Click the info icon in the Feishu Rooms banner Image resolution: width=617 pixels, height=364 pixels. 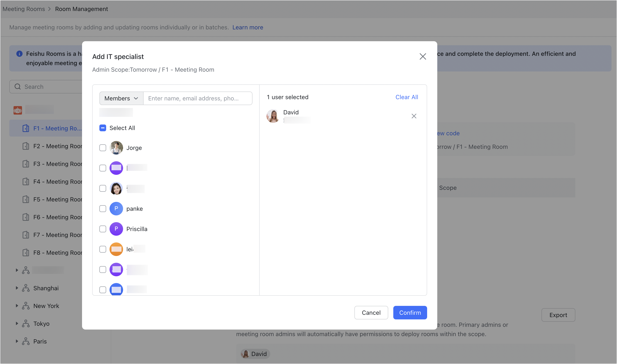click(x=19, y=54)
